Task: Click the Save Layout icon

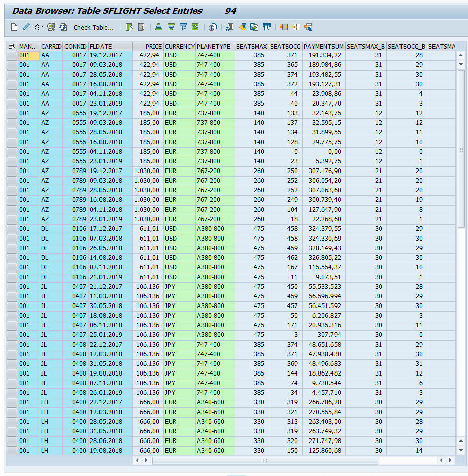Action: (x=308, y=27)
